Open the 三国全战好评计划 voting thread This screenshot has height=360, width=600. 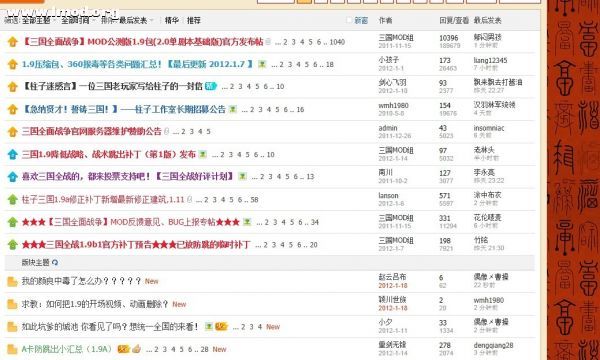128,176
